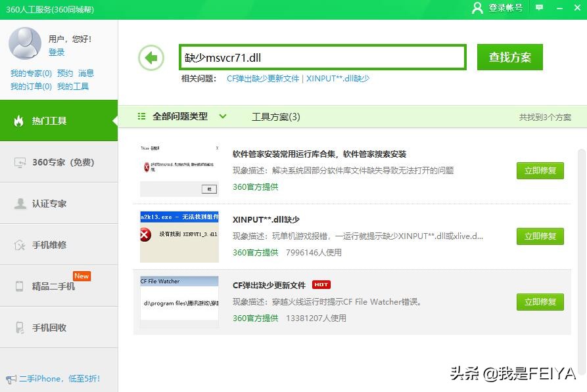Click the 登录 link under the greeting

tap(57, 53)
